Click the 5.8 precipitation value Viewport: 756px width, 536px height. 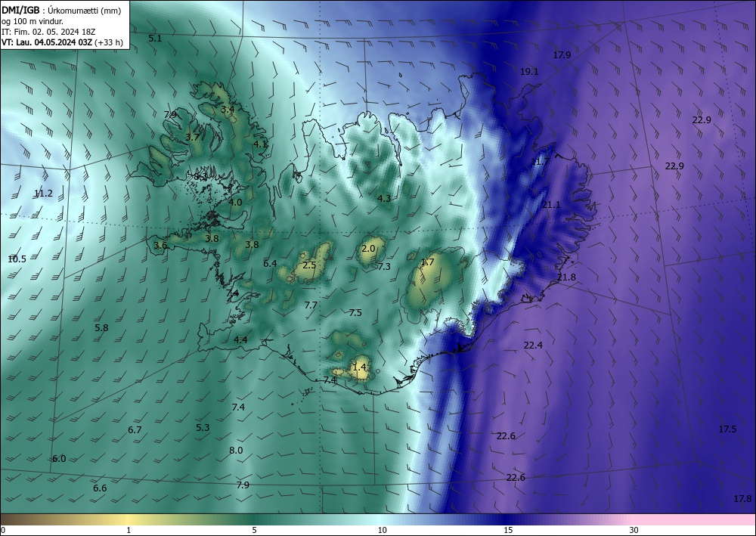point(101,328)
